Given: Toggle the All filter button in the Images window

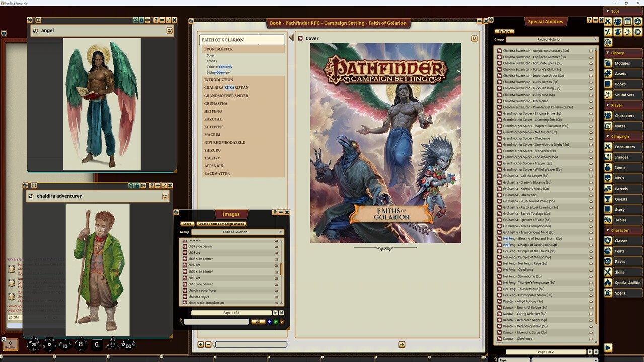Looking at the screenshot, I should click(258, 322).
